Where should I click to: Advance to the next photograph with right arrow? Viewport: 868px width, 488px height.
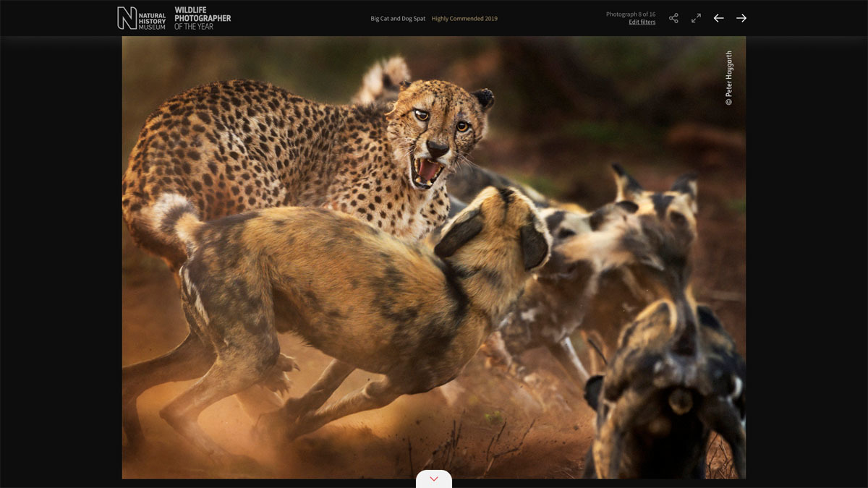pyautogui.click(x=741, y=18)
